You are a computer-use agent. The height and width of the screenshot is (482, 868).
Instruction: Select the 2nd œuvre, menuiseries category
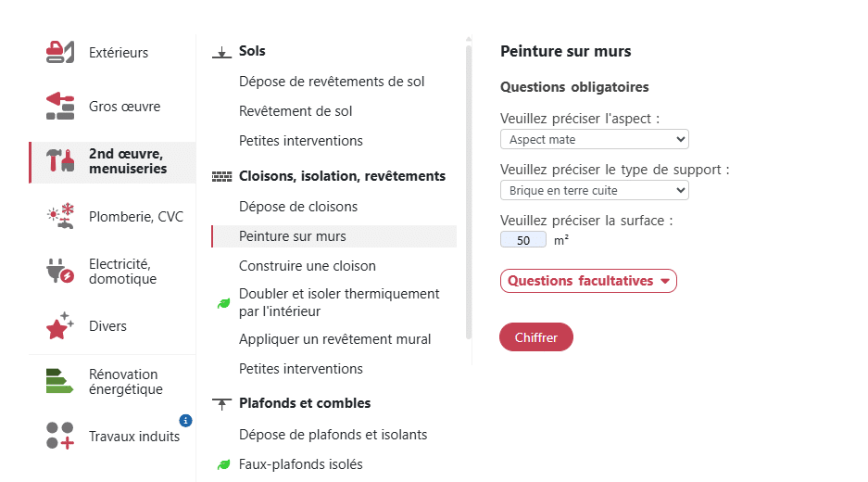127,161
